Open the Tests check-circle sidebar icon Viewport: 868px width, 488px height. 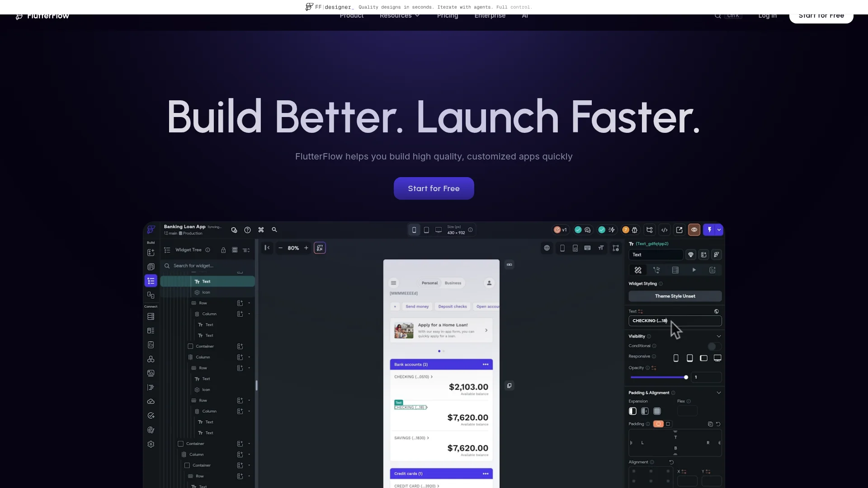pos(151,416)
